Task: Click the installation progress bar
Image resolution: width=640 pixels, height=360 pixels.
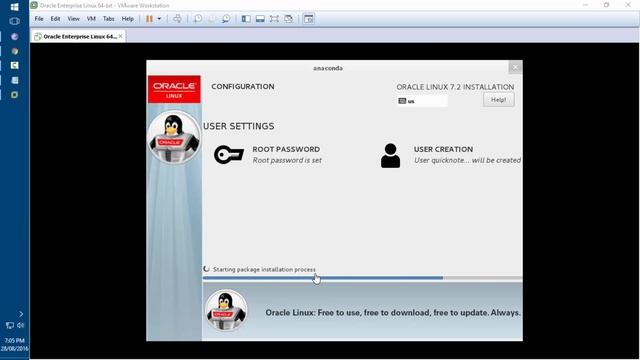Action: coord(362,278)
